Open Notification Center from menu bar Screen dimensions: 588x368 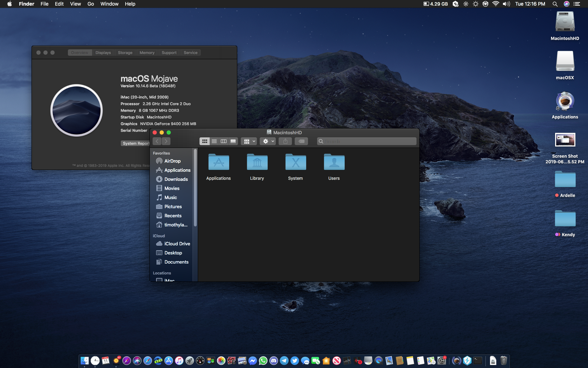coord(577,4)
